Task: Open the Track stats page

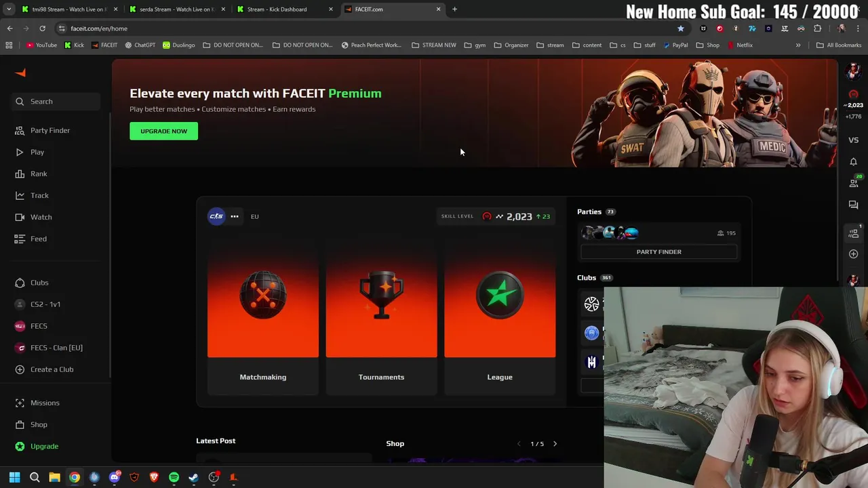Action: coord(32,195)
